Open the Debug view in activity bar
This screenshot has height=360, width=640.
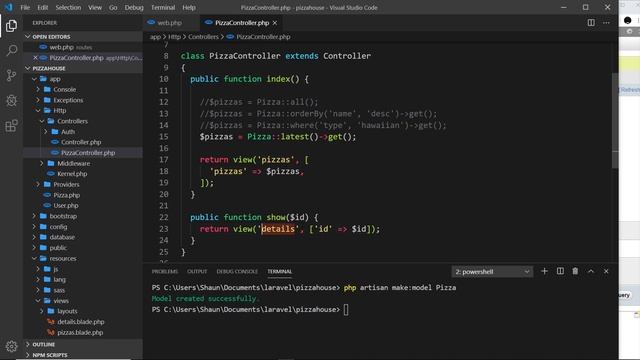coord(11,100)
